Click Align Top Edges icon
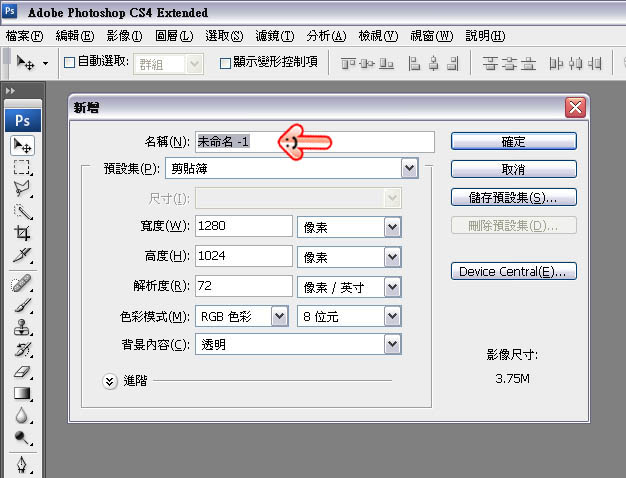Image resolution: width=626 pixels, height=478 pixels. [x=348, y=63]
